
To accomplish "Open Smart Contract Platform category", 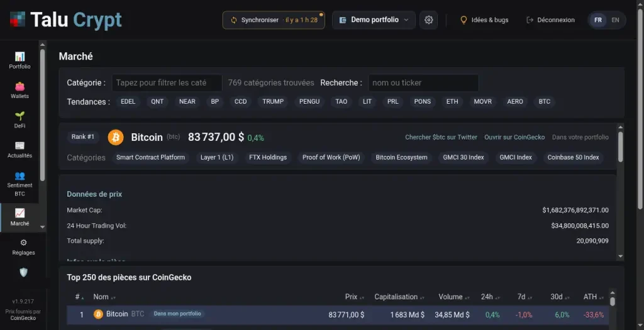I will [150, 157].
